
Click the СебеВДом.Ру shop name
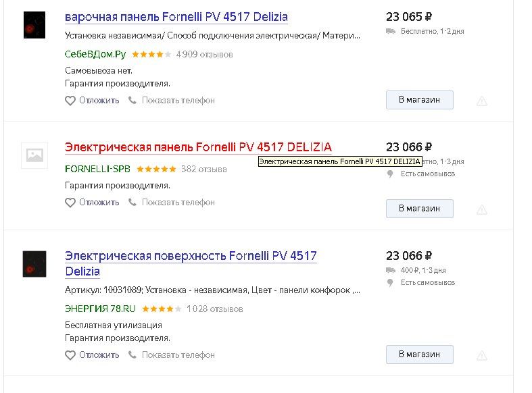coord(95,54)
